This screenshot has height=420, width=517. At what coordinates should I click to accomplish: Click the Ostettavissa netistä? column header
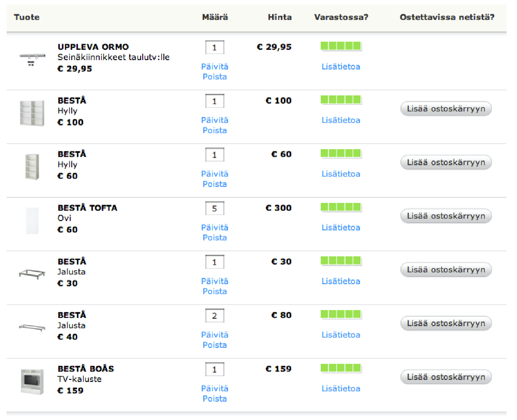[447, 17]
